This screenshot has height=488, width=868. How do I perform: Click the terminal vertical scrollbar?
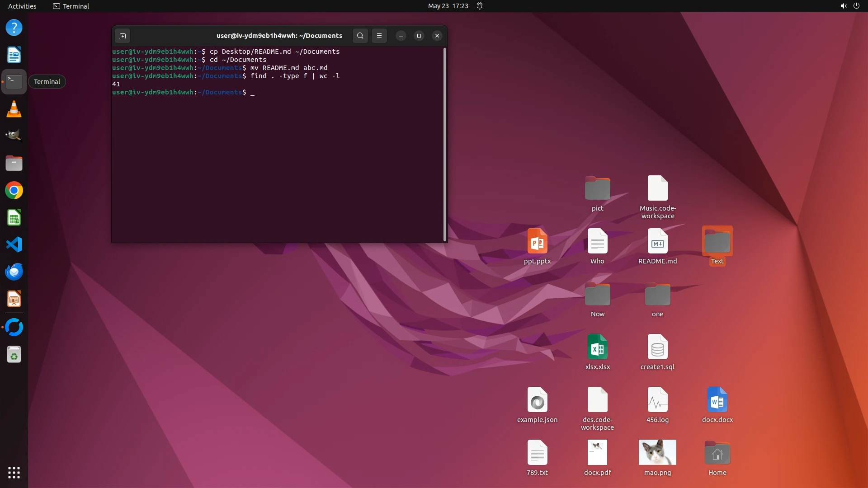445,145
